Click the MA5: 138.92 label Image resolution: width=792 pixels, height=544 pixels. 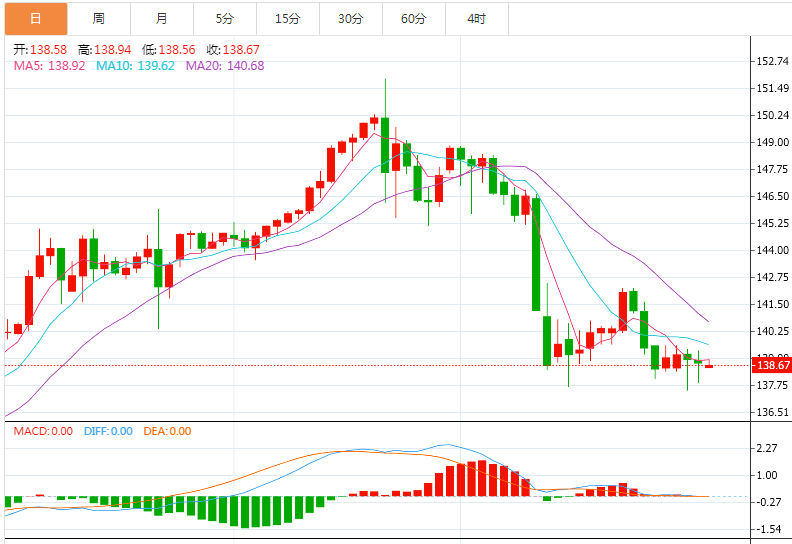50,66
